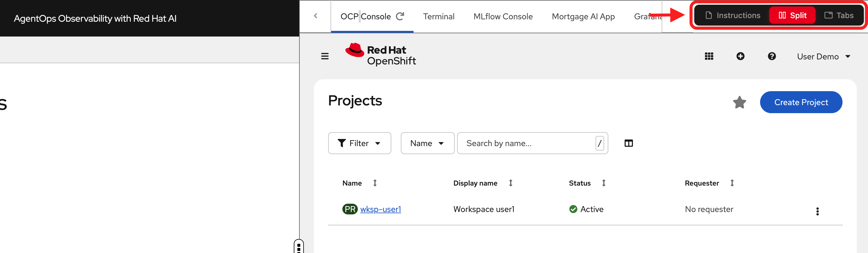Click the green Active status check icon
The height and width of the screenshot is (253, 868).
(x=573, y=209)
